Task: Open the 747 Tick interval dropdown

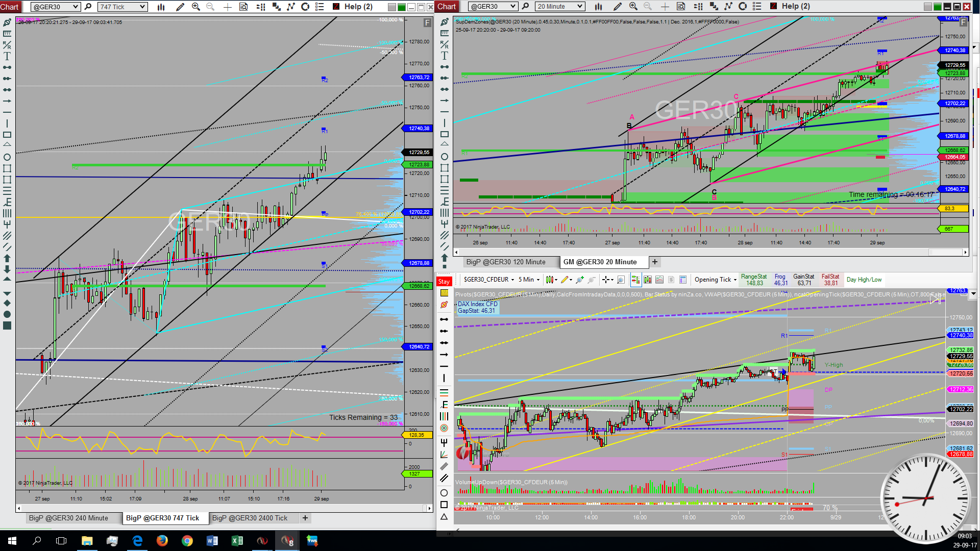Action: pos(122,7)
